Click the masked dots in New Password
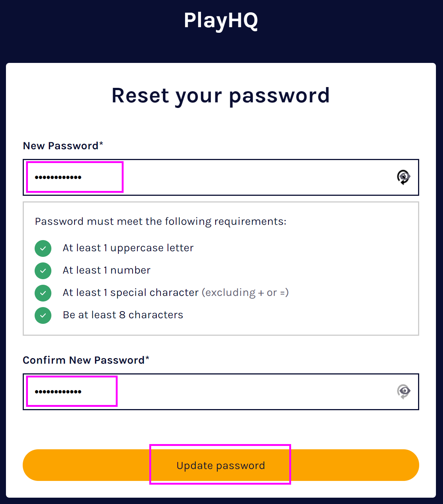The height and width of the screenshot is (504, 443). (58, 178)
